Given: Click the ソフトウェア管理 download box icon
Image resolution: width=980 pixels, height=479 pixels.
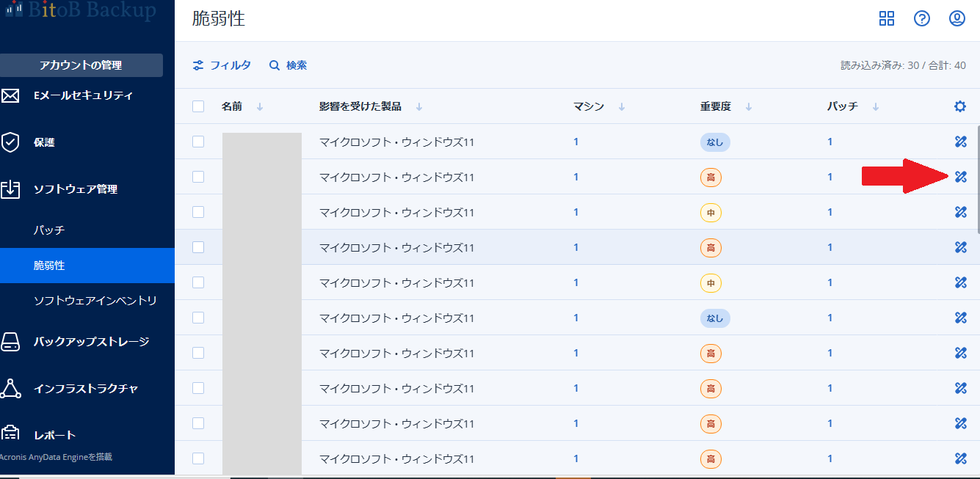Looking at the screenshot, I should tap(10, 189).
